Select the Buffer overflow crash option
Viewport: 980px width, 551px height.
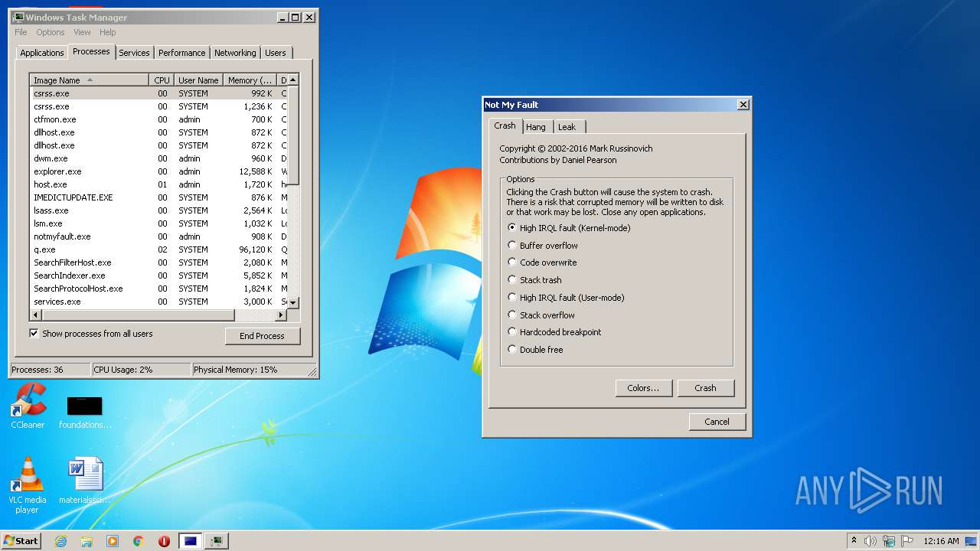543,246
